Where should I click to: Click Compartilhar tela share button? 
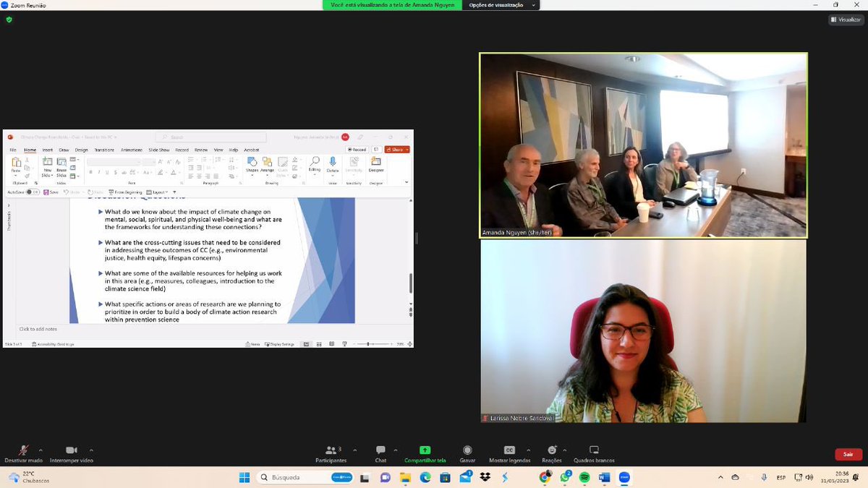point(425,454)
